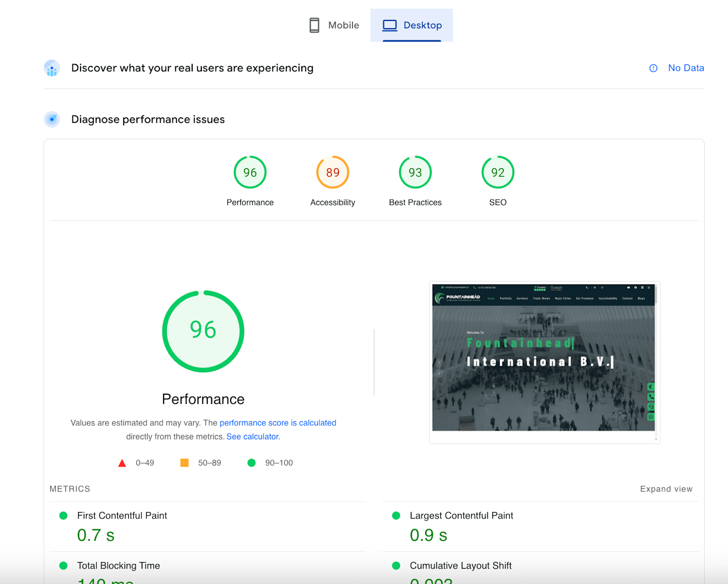Open the No Data link
728x584 pixels.
686,68
